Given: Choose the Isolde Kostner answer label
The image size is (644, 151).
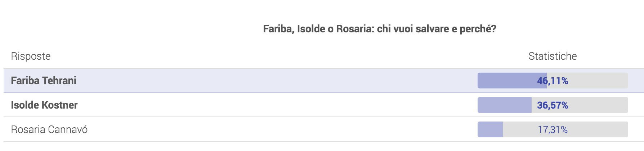Looking at the screenshot, I should point(44,105).
